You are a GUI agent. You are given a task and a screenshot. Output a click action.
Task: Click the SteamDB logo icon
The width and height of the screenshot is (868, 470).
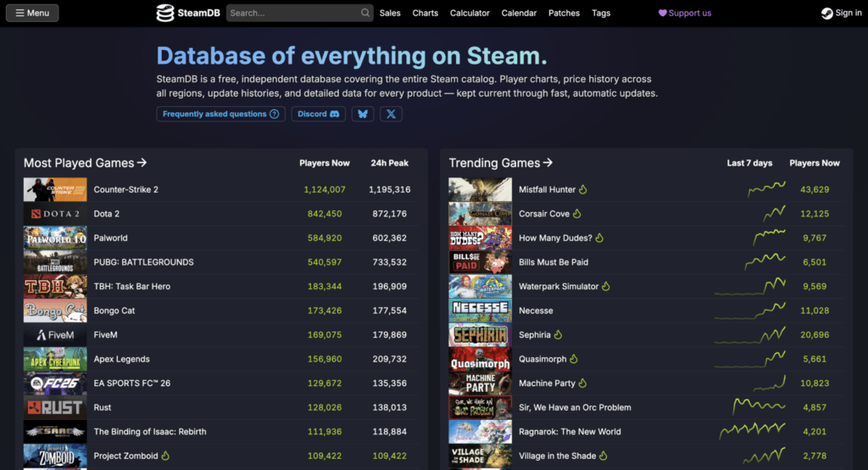click(165, 13)
